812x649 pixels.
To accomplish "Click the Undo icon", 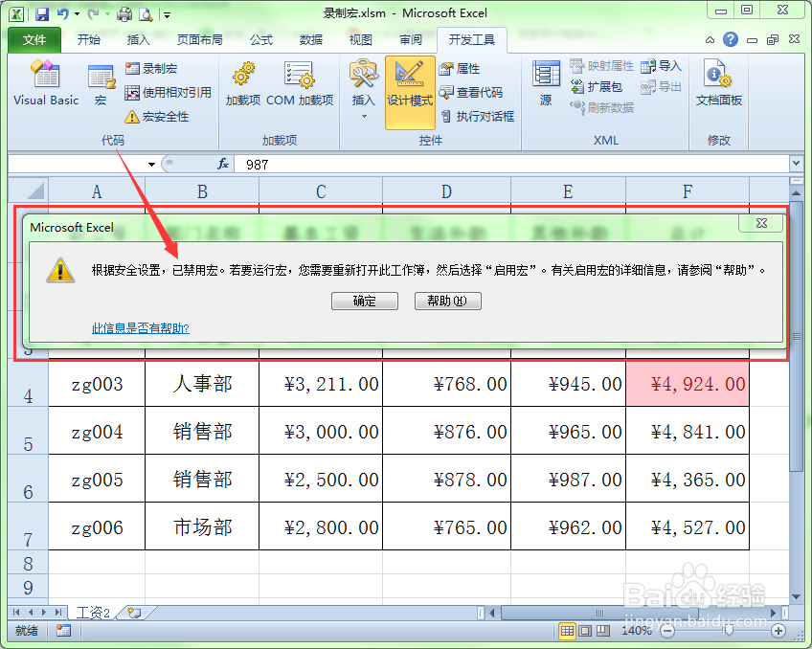I will [63, 14].
